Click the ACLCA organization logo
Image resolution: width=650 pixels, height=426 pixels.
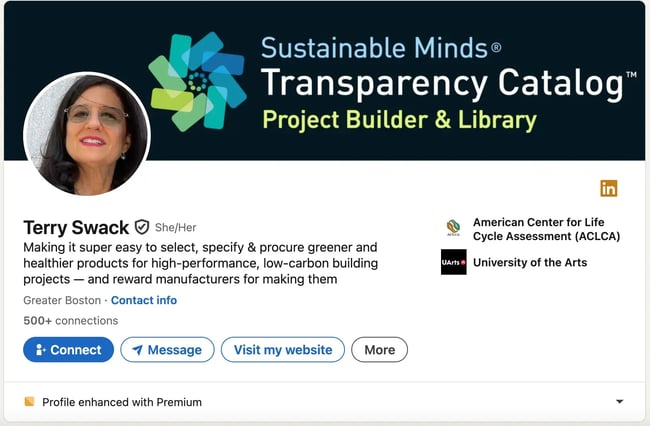[x=453, y=228]
